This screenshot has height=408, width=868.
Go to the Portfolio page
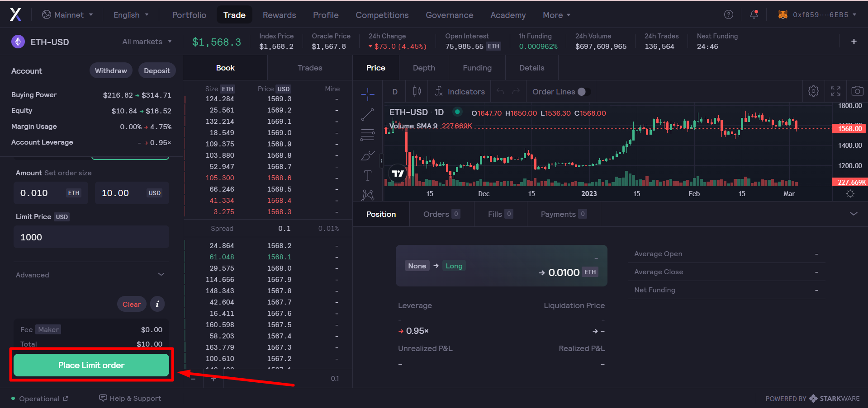click(189, 15)
